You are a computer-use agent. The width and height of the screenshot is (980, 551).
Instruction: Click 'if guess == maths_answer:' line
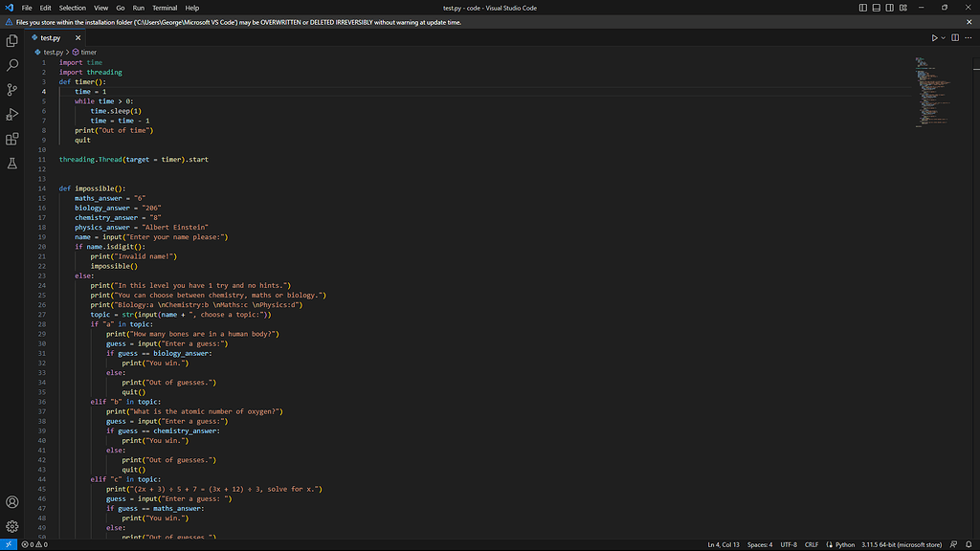(155, 509)
